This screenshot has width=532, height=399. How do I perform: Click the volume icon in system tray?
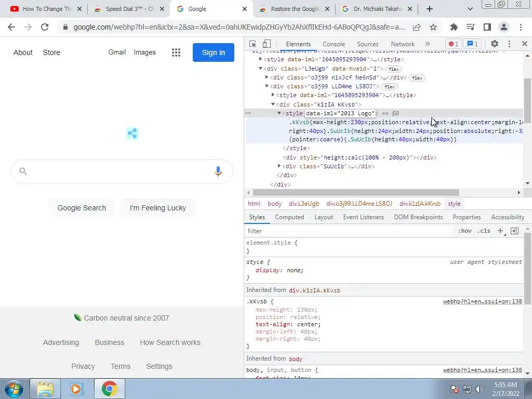coord(480,389)
